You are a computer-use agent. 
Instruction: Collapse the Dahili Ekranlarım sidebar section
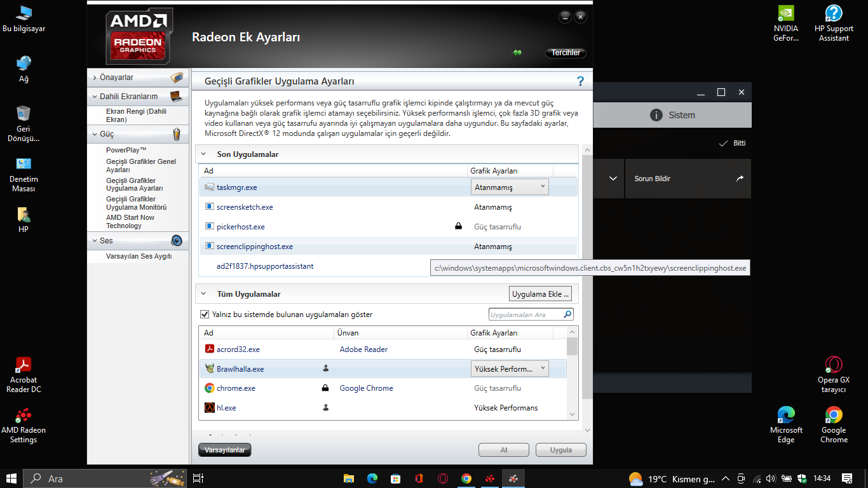[x=95, y=97]
